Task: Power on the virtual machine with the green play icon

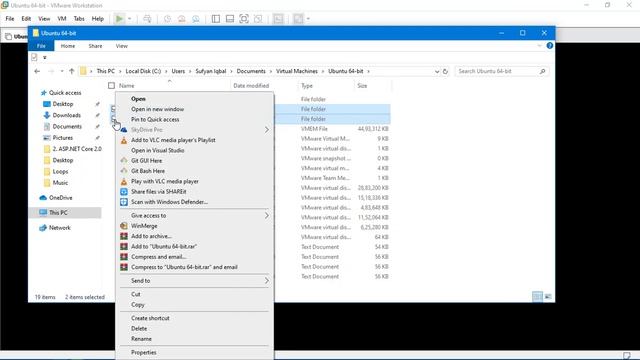Action: [x=119, y=19]
